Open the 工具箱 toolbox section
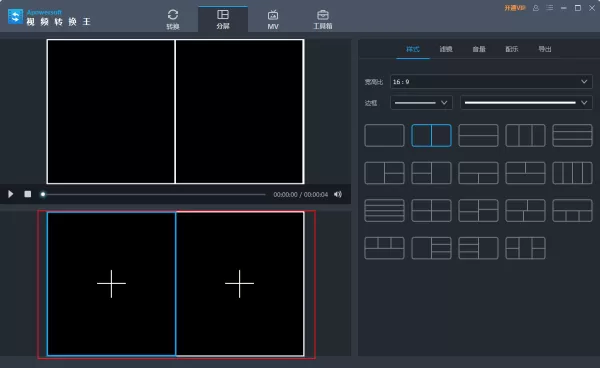 point(323,19)
